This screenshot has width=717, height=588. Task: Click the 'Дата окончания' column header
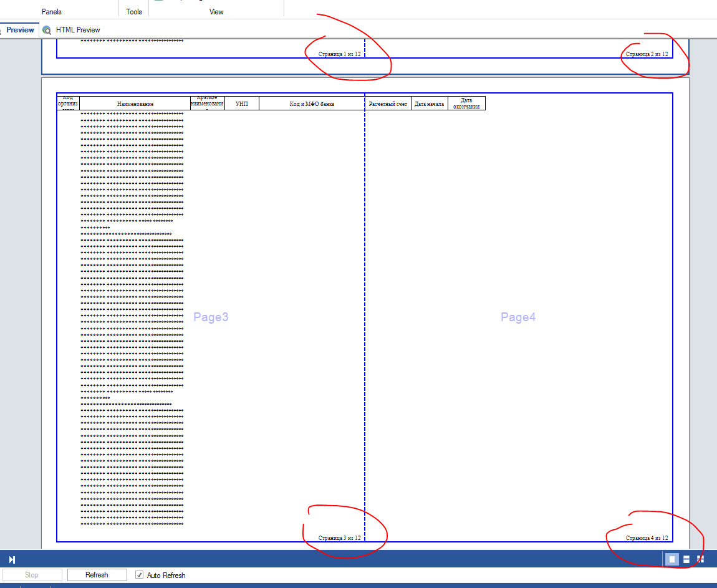pyautogui.click(x=466, y=104)
